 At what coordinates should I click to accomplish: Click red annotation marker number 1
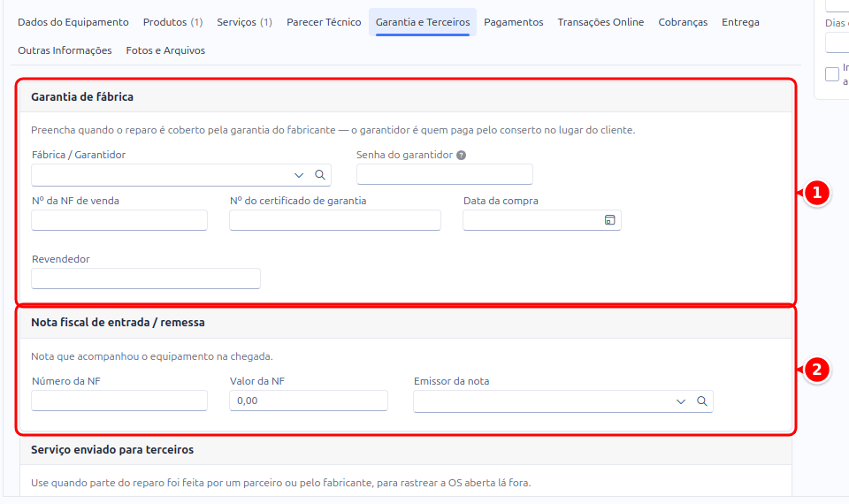[816, 193]
